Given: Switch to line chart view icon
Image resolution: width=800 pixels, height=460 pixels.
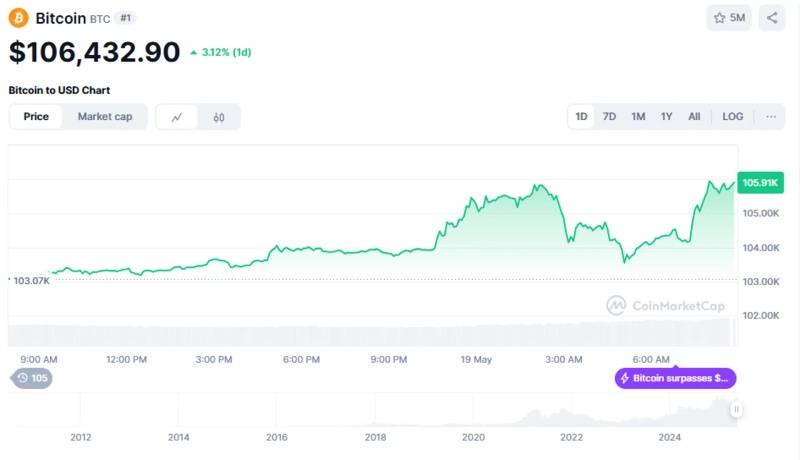Looking at the screenshot, I should [x=177, y=117].
